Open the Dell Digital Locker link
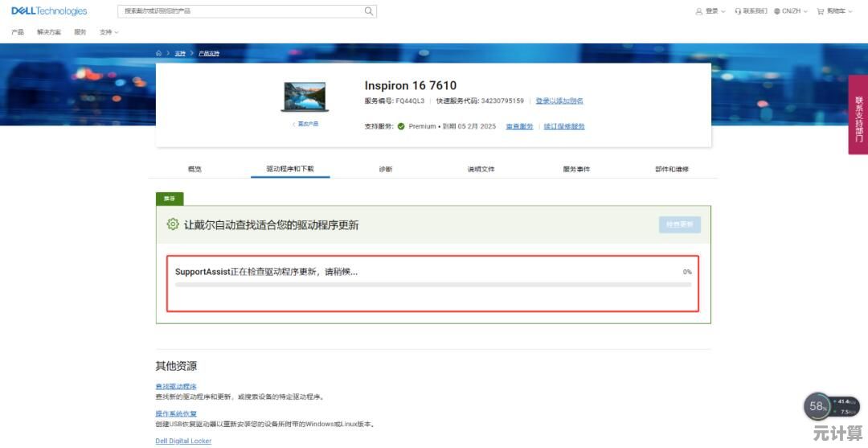868x448 pixels. (183, 441)
